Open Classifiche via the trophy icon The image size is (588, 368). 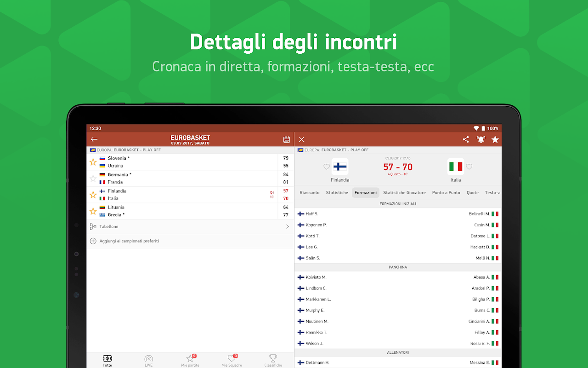click(x=273, y=360)
